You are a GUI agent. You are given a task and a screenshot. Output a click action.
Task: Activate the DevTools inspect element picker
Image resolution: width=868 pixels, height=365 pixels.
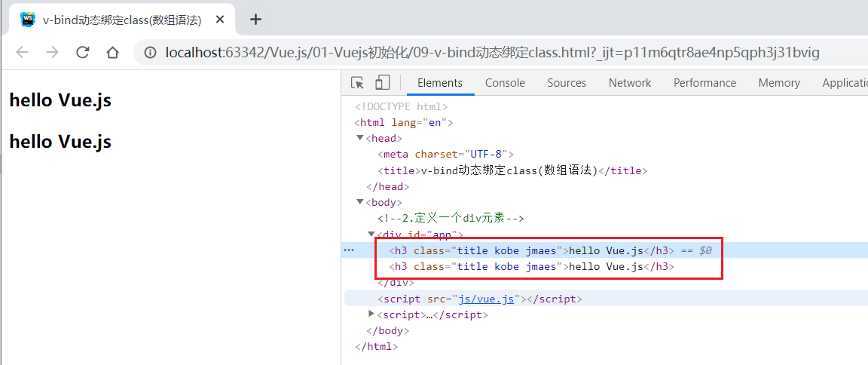tap(358, 82)
